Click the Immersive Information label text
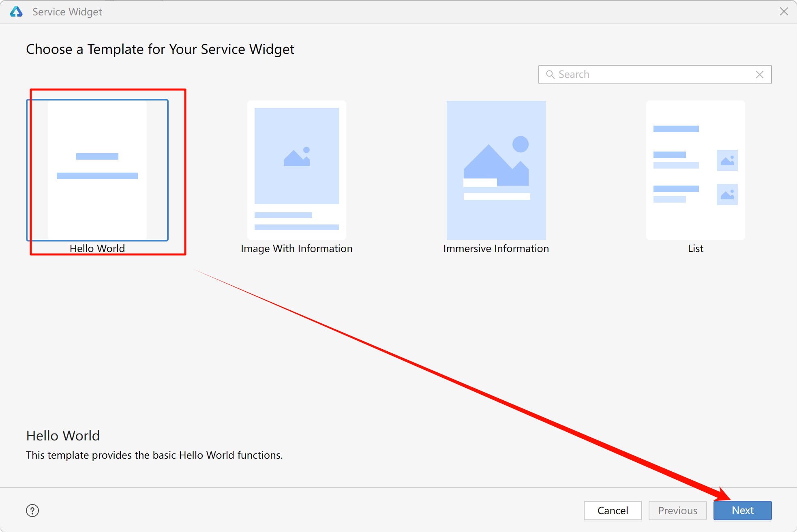The image size is (797, 532). (x=496, y=248)
